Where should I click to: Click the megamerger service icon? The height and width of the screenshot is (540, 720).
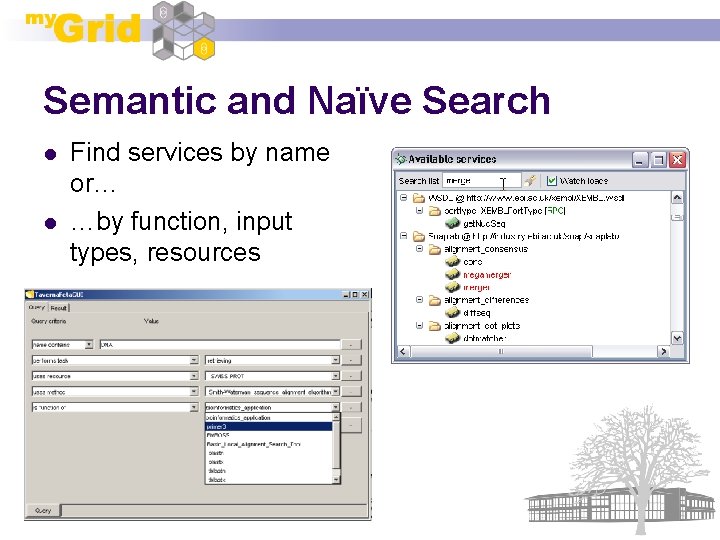452,275
